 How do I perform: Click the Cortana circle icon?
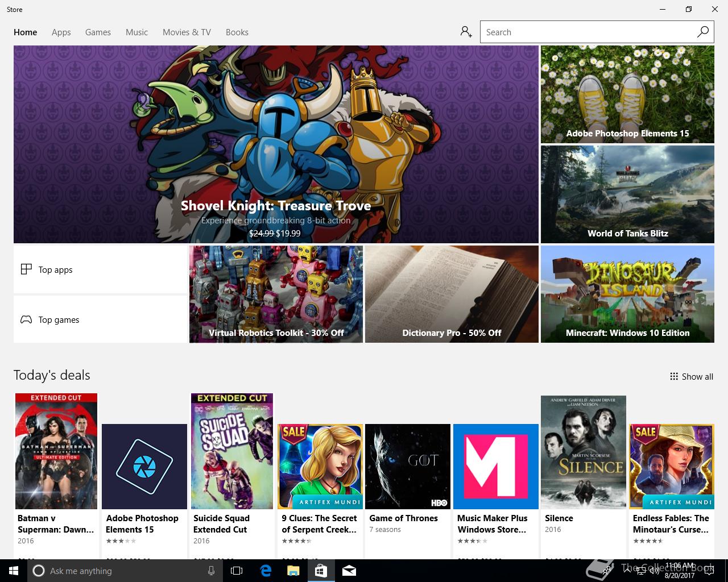39,571
